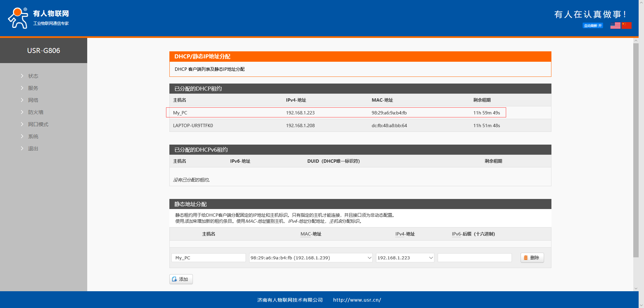Expand the 防火墙 menu item
This screenshot has width=644, height=308.
pos(36,112)
